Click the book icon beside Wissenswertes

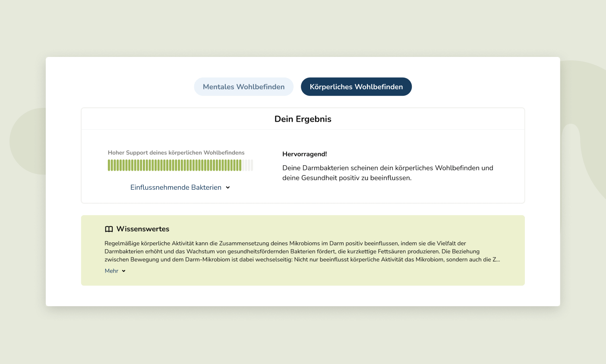(x=109, y=229)
